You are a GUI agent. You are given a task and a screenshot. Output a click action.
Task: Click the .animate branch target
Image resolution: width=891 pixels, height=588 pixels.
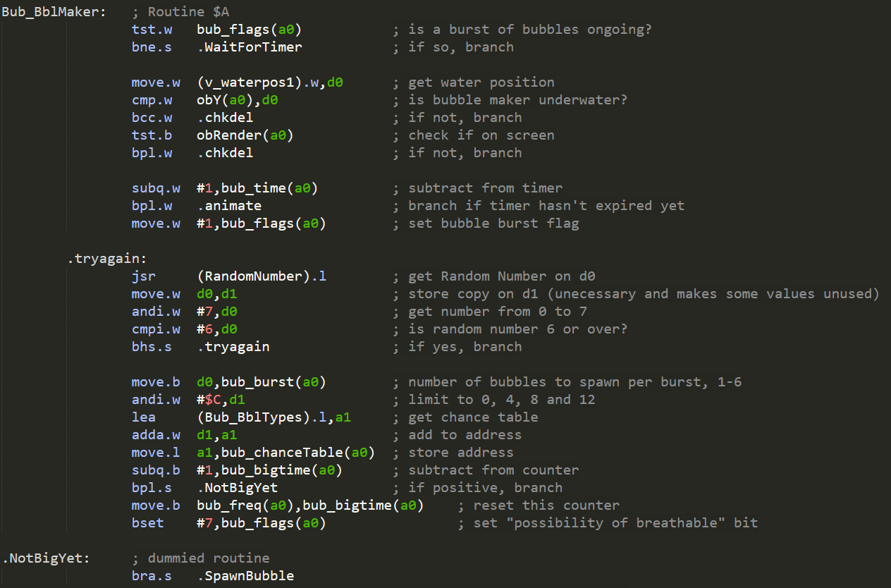tap(229, 206)
